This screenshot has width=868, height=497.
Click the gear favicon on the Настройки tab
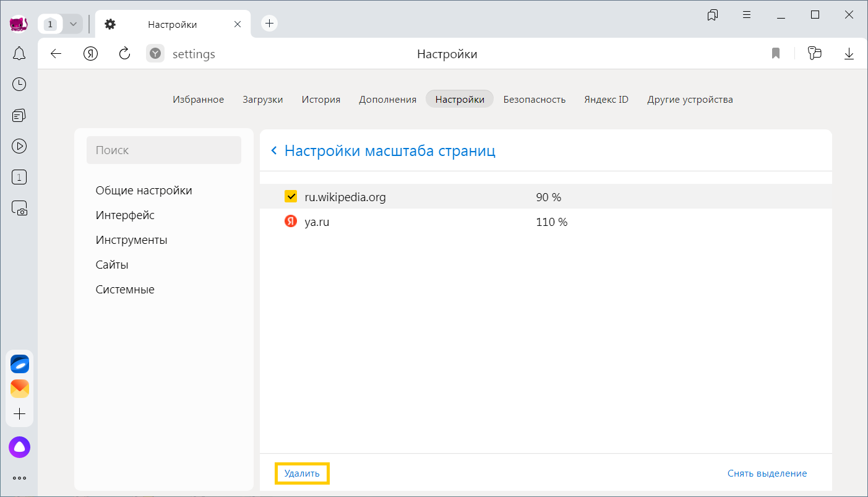click(x=110, y=25)
